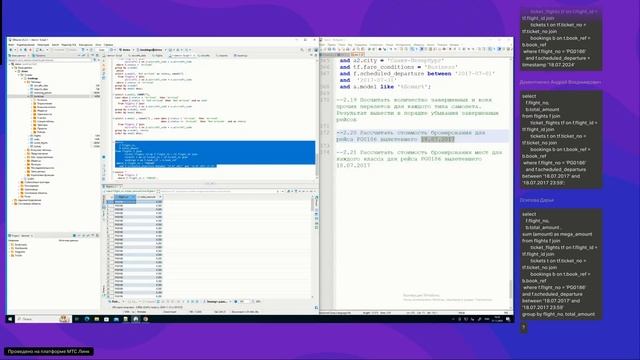640x360 pixels.
Task: Open the Редактор SQL menu in DBeaver
Action: (69, 45)
